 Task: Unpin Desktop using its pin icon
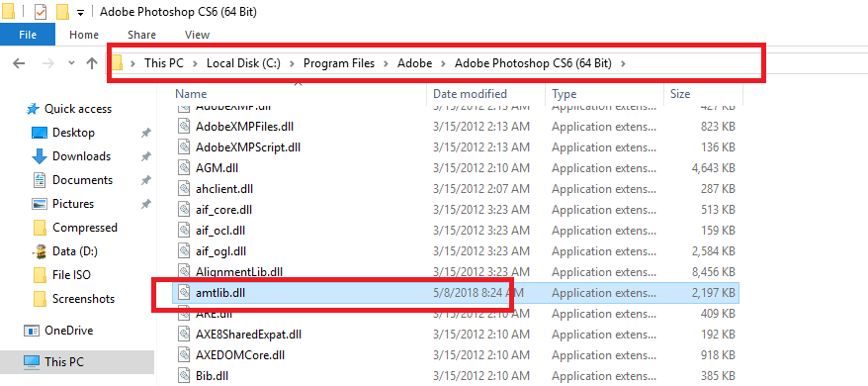[x=145, y=133]
